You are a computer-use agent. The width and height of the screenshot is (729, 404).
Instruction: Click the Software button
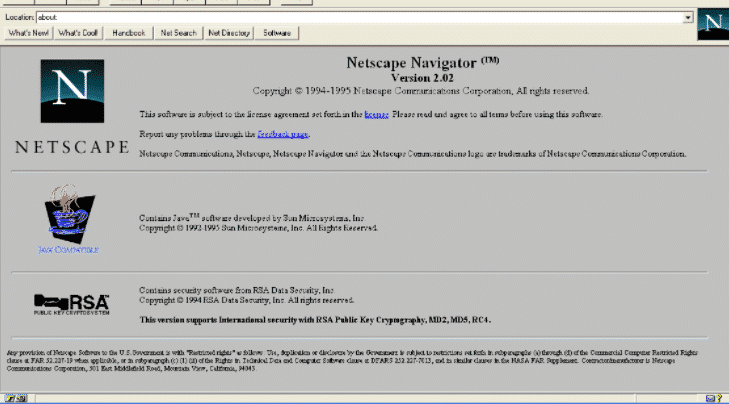[x=277, y=33]
